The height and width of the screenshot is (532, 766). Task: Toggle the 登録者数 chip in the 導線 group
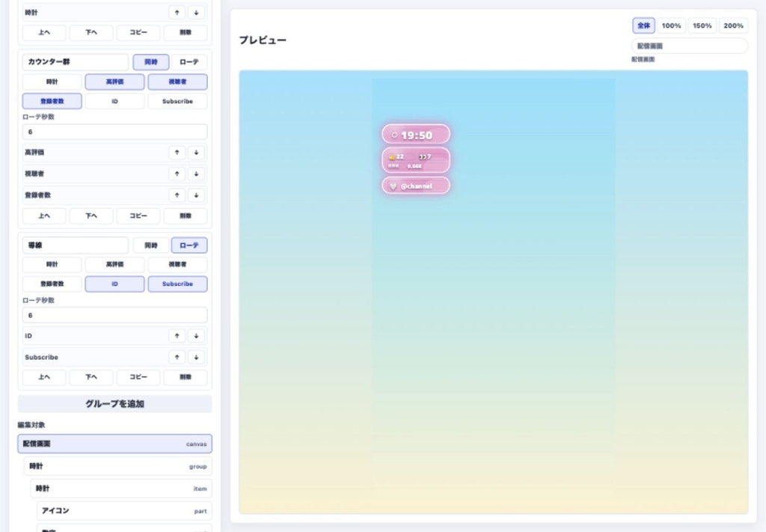pyautogui.click(x=52, y=284)
